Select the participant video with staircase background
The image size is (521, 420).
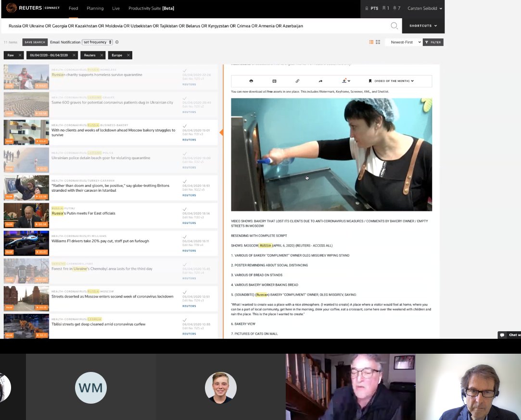350,387
